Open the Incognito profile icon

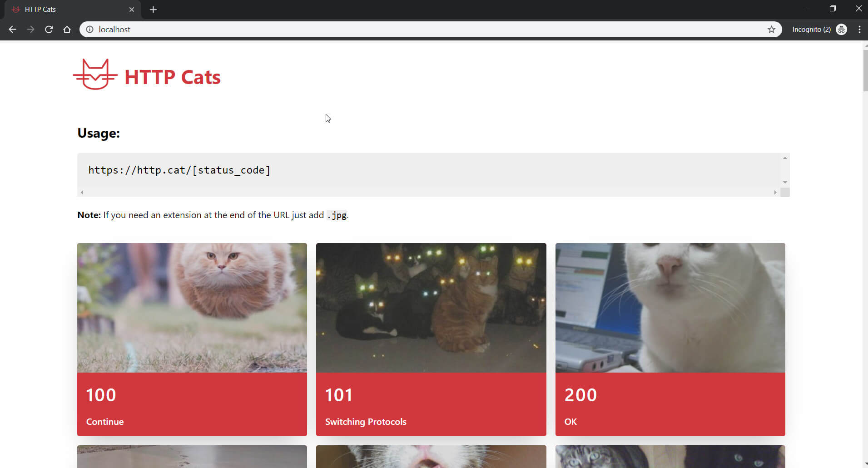tap(841, 30)
